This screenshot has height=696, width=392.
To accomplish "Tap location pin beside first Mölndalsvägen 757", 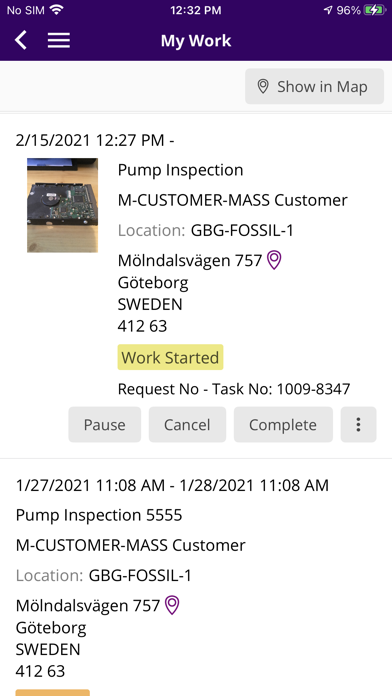I will coord(274,260).
